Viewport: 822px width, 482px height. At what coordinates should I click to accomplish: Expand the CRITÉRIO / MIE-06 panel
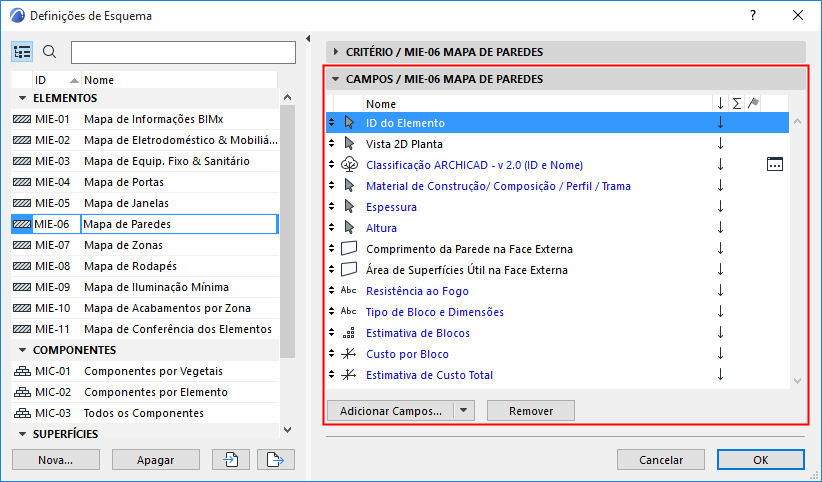336,52
